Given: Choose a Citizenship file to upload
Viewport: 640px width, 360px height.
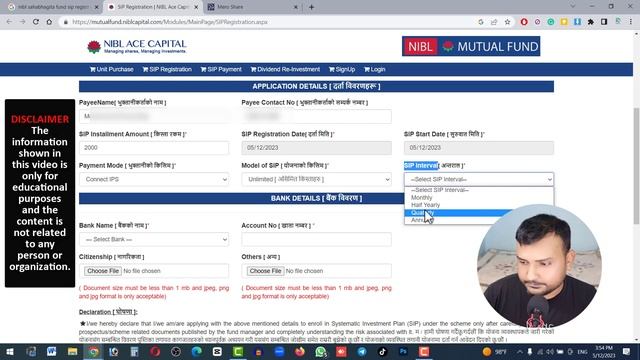Looking at the screenshot, I should pyautogui.click(x=103, y=271).
